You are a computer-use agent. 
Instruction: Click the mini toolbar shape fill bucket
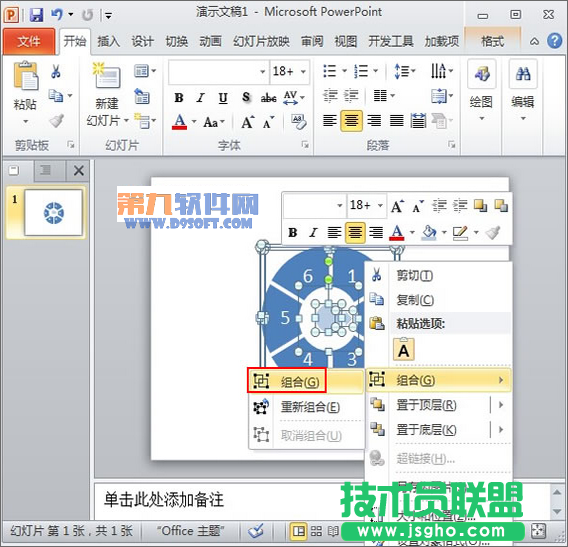[429, 232]
